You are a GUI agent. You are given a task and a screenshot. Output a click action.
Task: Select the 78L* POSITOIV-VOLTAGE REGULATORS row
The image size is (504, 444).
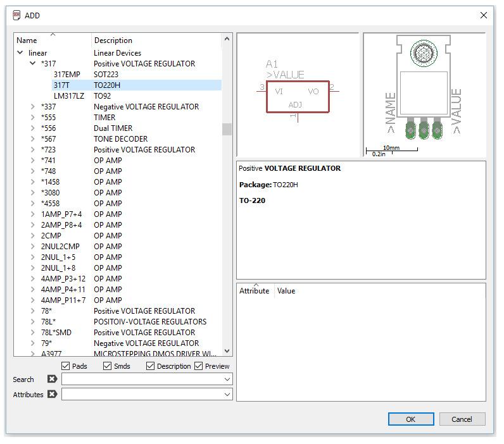130,321
